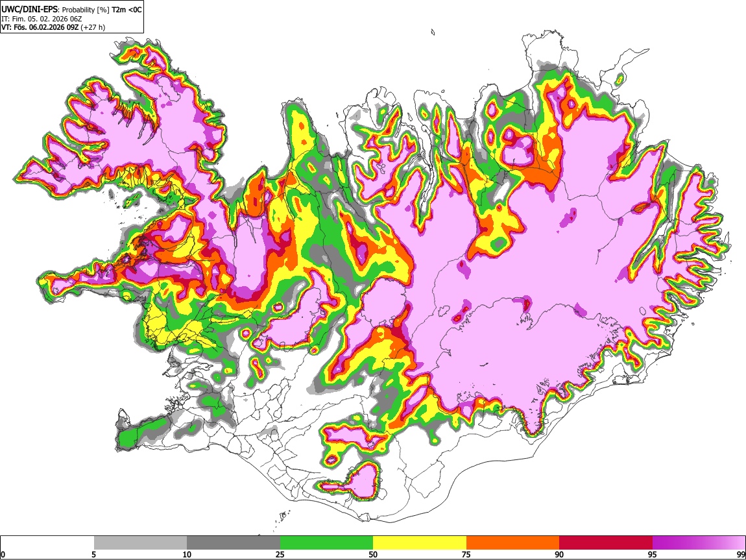Image resolution: width=746 pixels, height=560 pixels.
Task: Click the legend value '5'
Action: point(94,554)
